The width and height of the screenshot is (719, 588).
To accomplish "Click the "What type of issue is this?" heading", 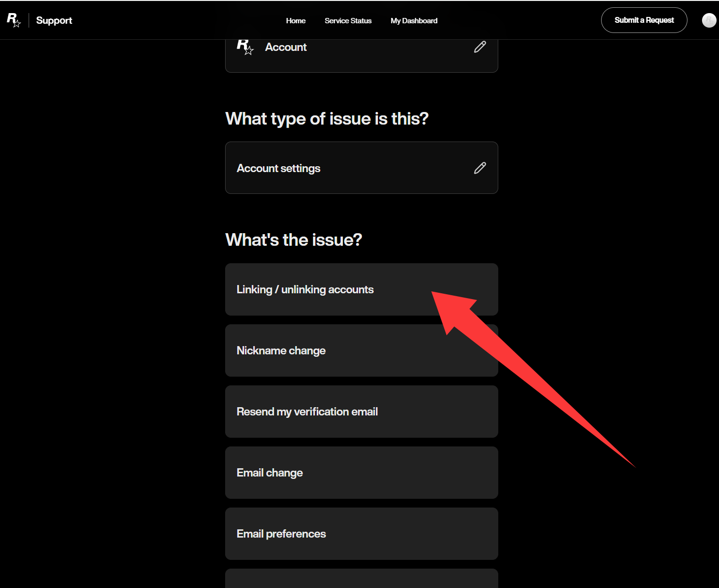I will (327, 119).
